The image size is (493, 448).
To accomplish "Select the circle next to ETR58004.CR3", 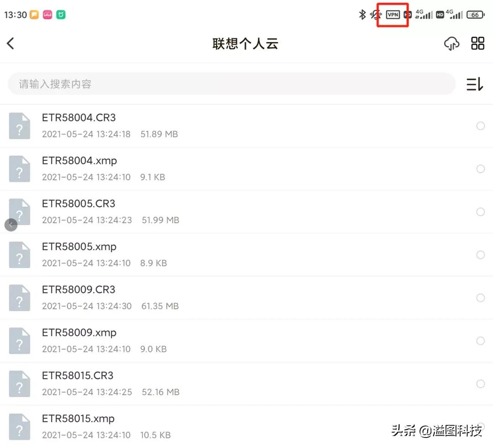I will [480, 125].
